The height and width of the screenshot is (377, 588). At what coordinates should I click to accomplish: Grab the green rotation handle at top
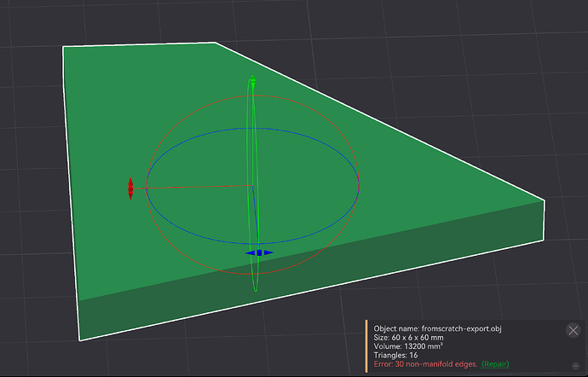[253, 82]
